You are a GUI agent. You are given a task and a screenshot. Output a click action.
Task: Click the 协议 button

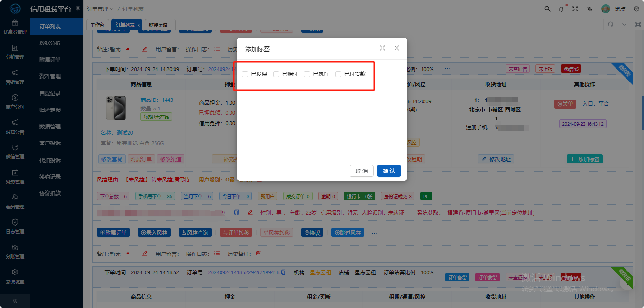click(313, 233)
